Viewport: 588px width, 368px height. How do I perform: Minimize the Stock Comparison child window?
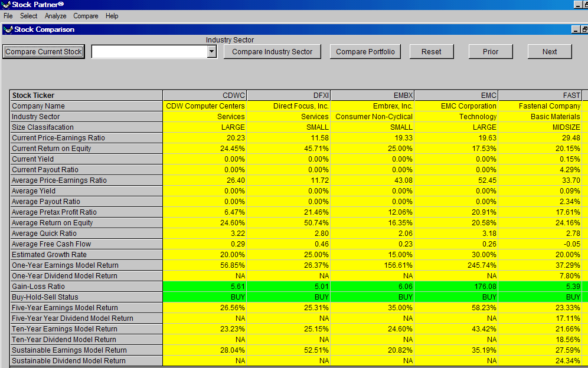point(576,29)
